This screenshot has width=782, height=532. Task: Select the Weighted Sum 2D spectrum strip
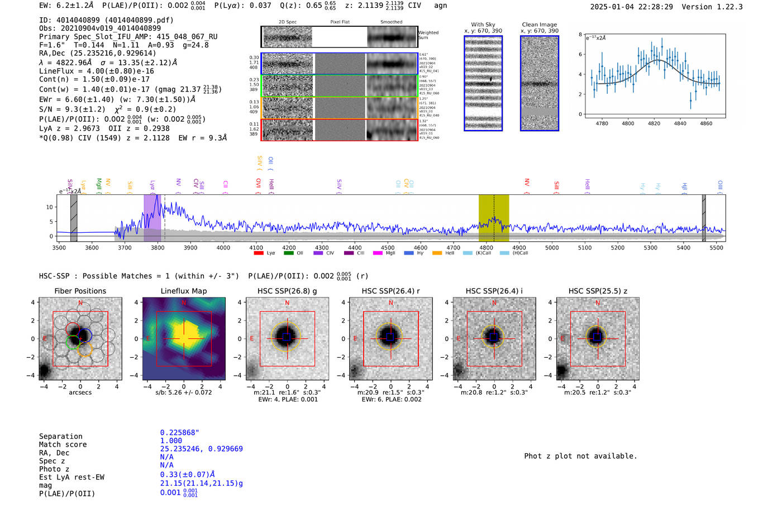(340, 37)
